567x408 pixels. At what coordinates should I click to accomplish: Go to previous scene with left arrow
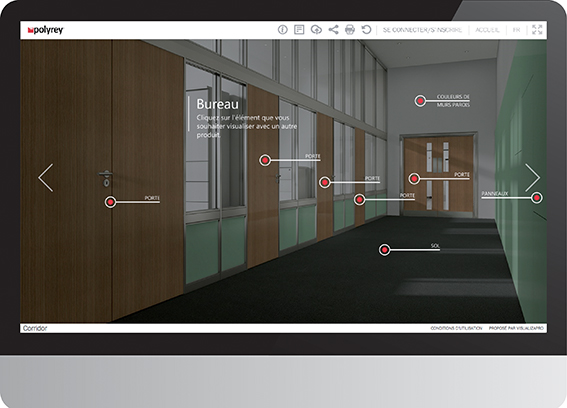(46, 178)
